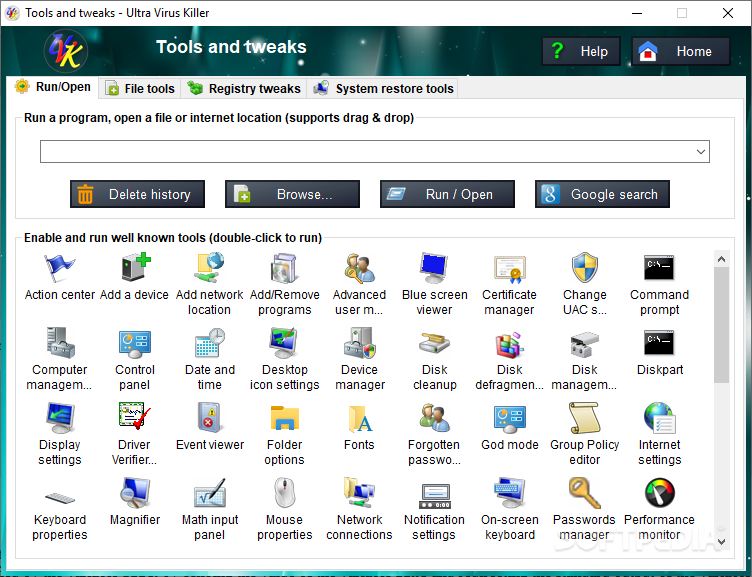752x577 pixels.
Task: Select Mouse properties icon
Action: coord(285,493)
